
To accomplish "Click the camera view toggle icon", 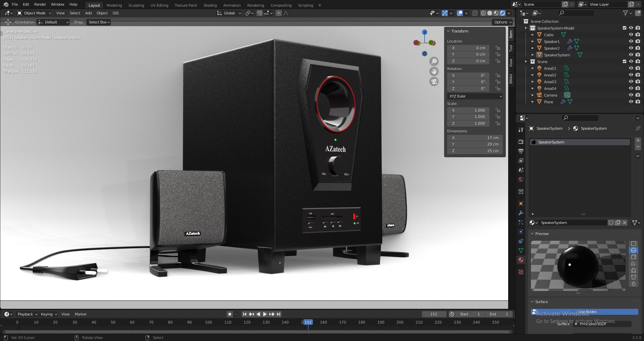I will (434, 81).
